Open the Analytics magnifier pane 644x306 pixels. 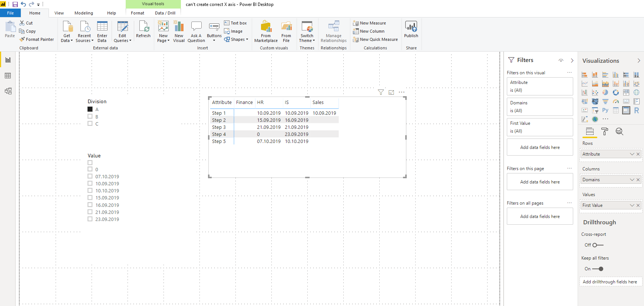pos(619,131)
